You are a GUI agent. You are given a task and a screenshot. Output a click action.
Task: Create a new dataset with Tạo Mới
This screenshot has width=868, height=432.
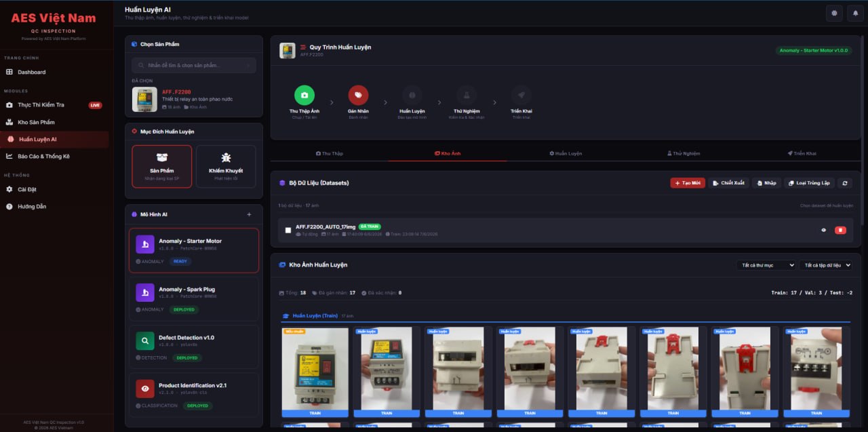click(688, 183)
